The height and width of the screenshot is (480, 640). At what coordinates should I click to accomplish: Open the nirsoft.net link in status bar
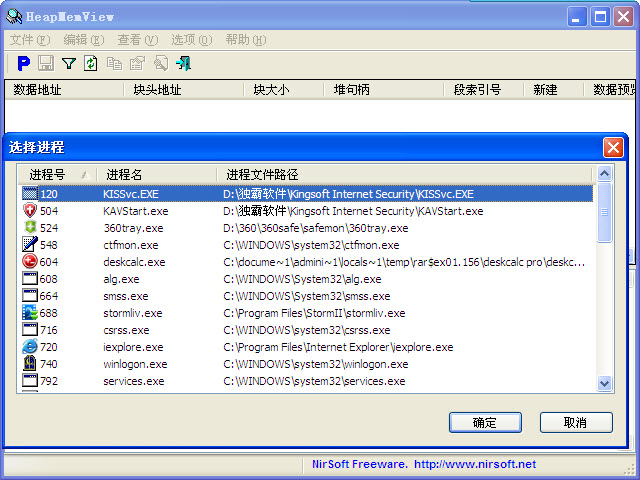click(475, 464)
